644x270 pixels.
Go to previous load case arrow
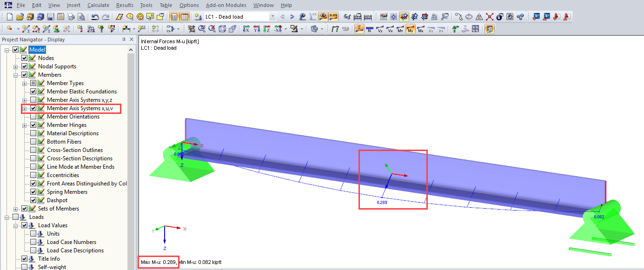(x=282, y=17)
